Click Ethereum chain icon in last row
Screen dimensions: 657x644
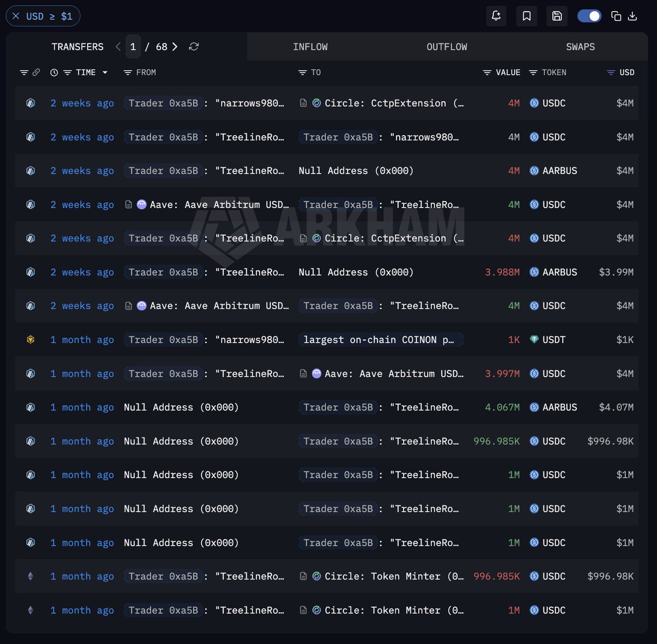31,610
